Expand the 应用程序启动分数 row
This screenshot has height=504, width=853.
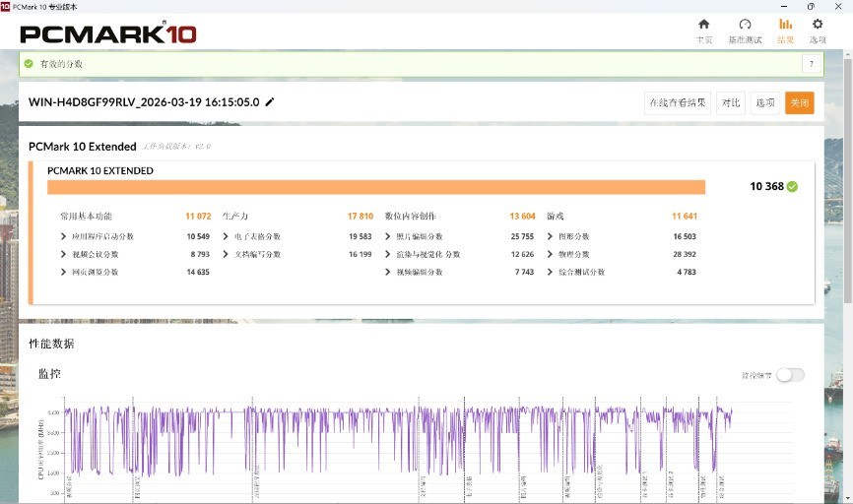pyautogui.click(x=64, y=236)
